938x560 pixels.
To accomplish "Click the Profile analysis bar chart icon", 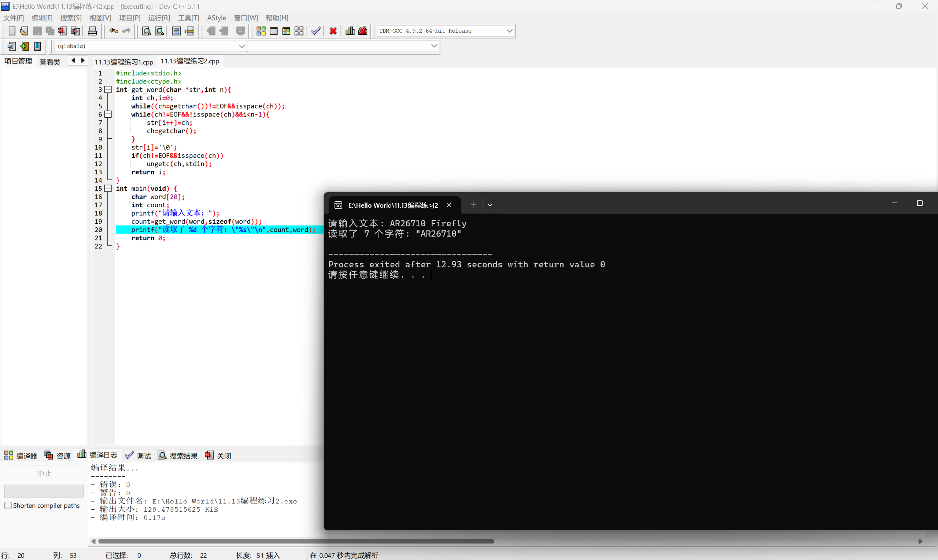I will coord(350,31).
